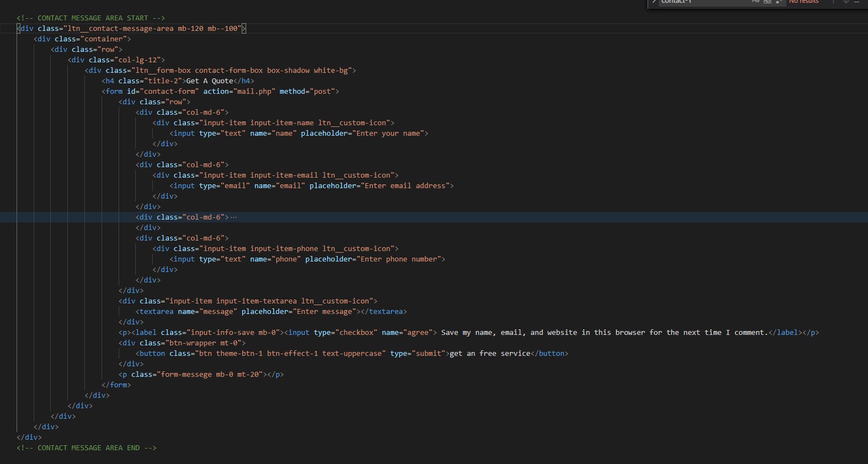The height and width of the screenshot is (464, 868).
Task: Click the 'btn theme-btn-1 btn-effect-1 text-uppercase' class value
Action: click(290, 354)
